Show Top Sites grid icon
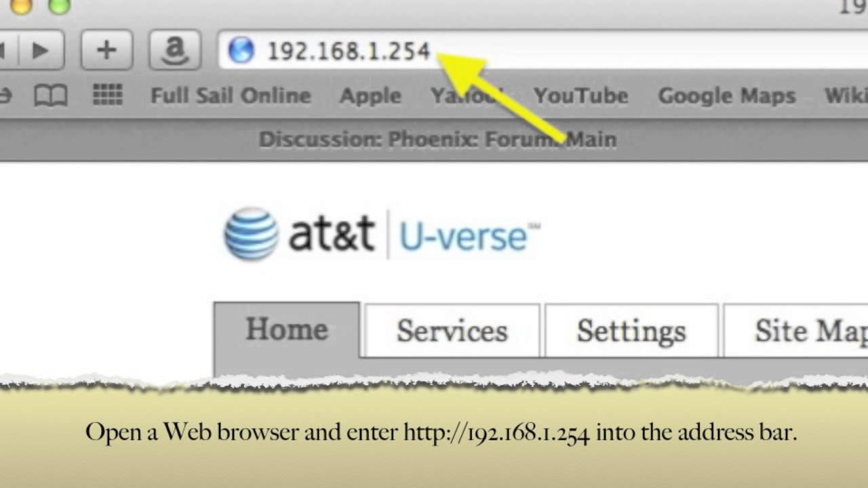Viewport: 868px width, 488px height. click(107, 96)
